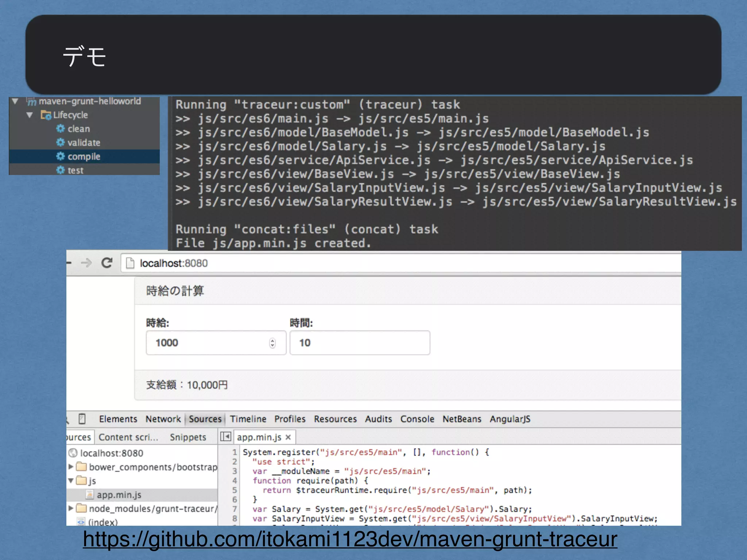
Task: Click the 時給 input field showing 1000
Action: click(x=216, y=343)
